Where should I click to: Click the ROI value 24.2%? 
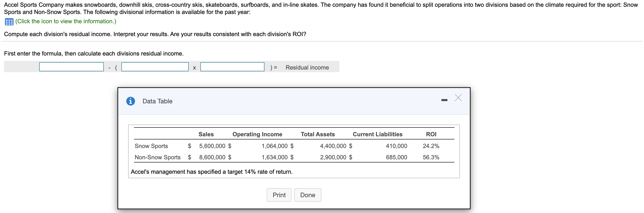[x=431, y=146]
